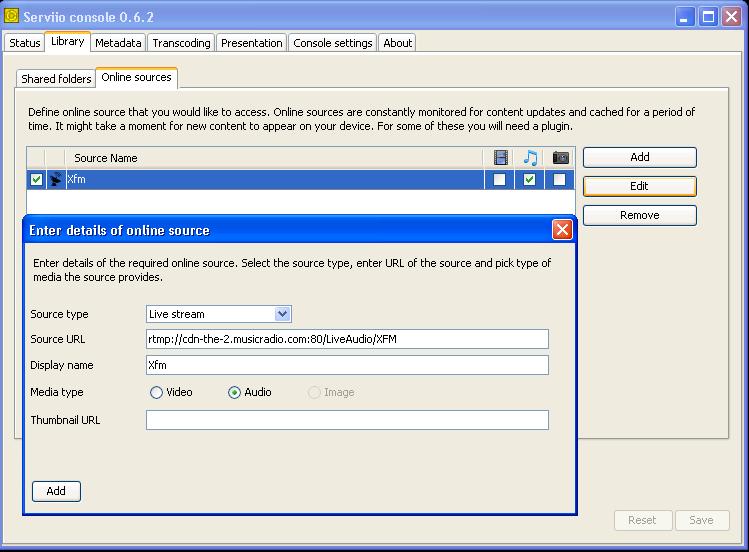Viewport: 749px width, 552px height.
Task: Click the Serviio logo in title bar
Action: [12, 17]
